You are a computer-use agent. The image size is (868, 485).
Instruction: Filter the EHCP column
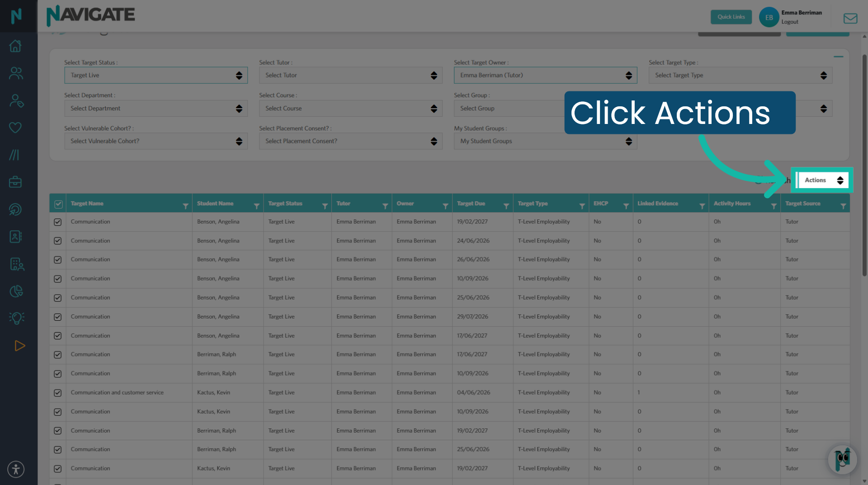tap(626, 206)
